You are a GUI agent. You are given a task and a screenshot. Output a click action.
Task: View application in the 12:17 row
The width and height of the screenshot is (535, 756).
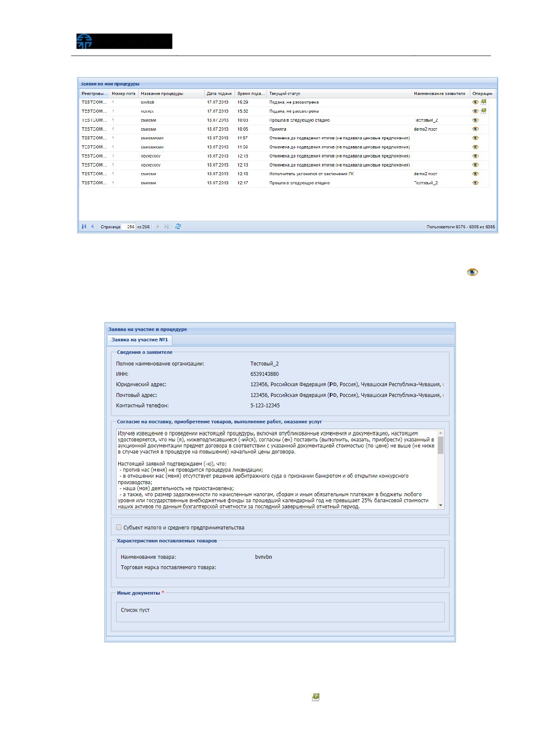[x=475, y=183]
